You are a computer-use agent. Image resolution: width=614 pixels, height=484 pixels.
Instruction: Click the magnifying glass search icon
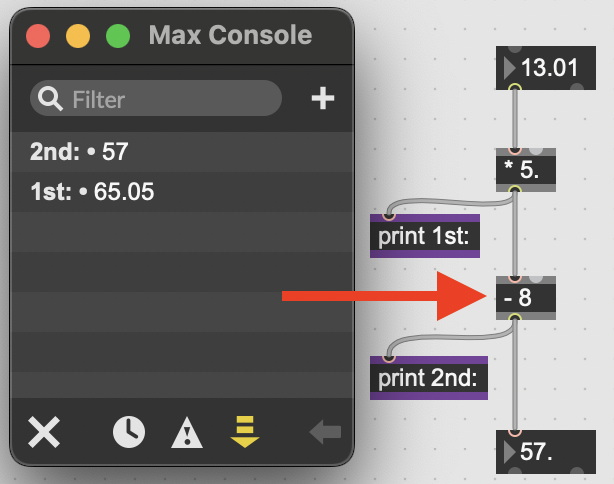49,99
